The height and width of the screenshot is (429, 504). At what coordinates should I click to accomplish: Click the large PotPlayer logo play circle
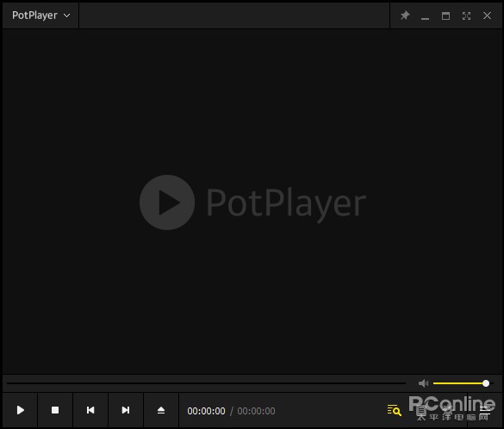pyautogui.click(x=167, y=202)
